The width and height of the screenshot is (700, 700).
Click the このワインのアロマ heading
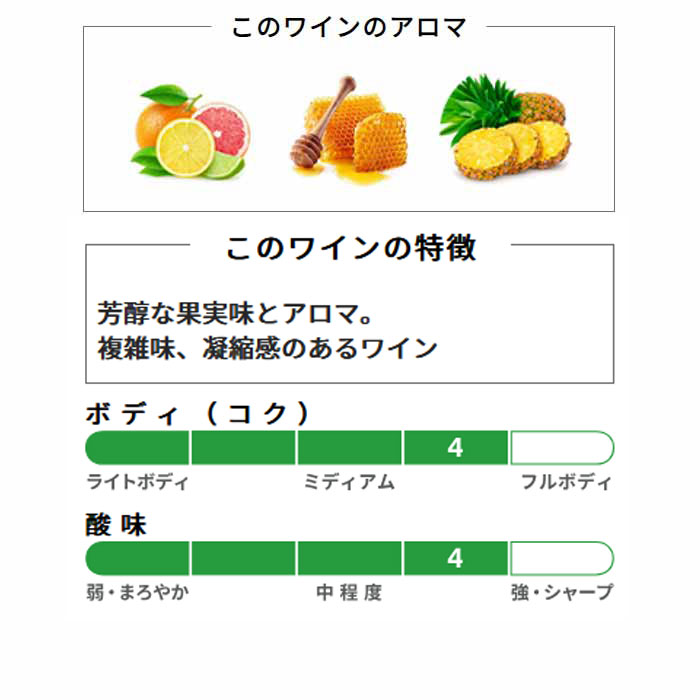(x=349, y=27)
